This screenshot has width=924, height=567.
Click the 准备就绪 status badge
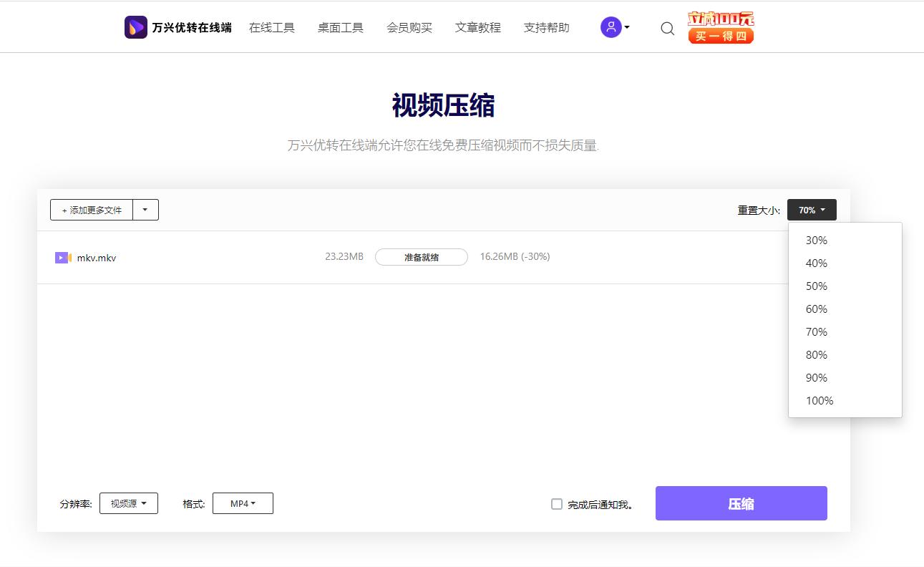(x=421, y=256)
